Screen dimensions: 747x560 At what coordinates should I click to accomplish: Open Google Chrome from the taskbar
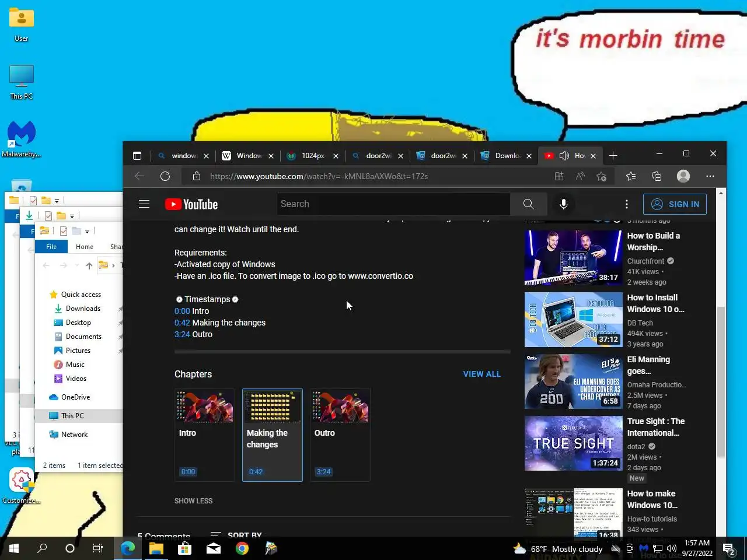pyautogui.click(x=242, y=548)
